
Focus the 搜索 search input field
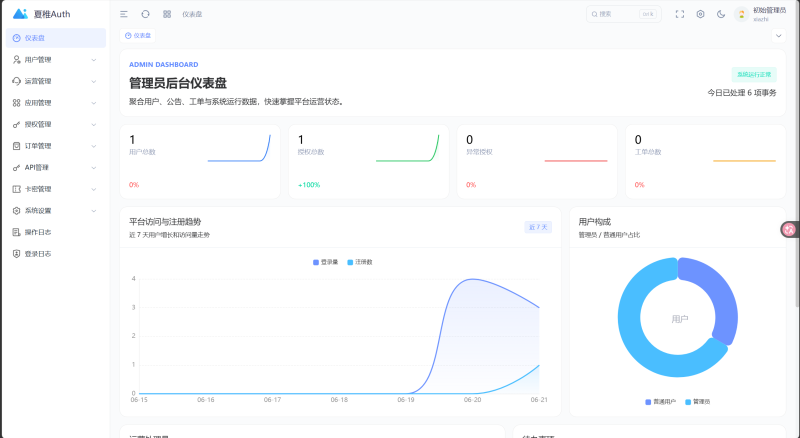(x=623, y=14)
